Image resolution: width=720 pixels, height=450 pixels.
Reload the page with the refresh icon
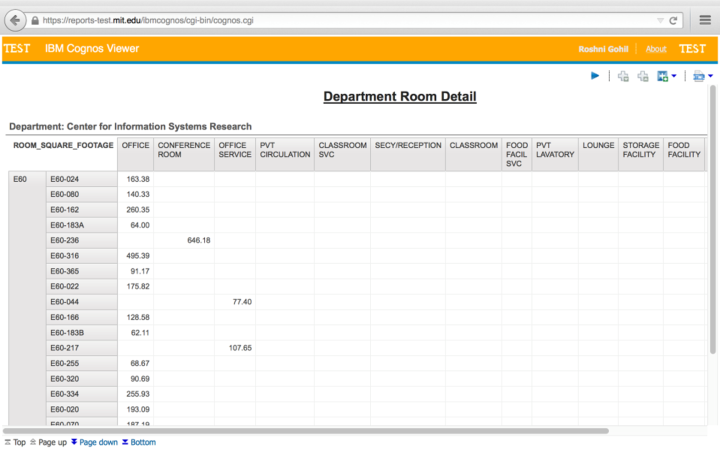point(674,20)
